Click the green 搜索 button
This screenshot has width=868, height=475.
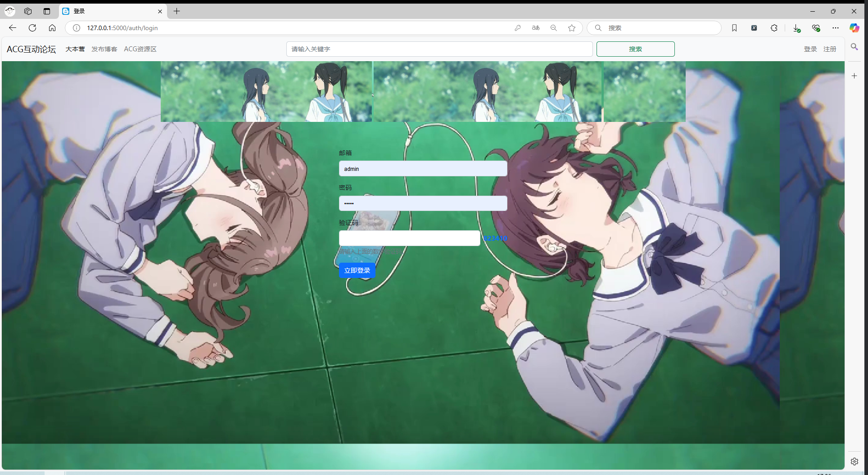[x=635, y=49]
